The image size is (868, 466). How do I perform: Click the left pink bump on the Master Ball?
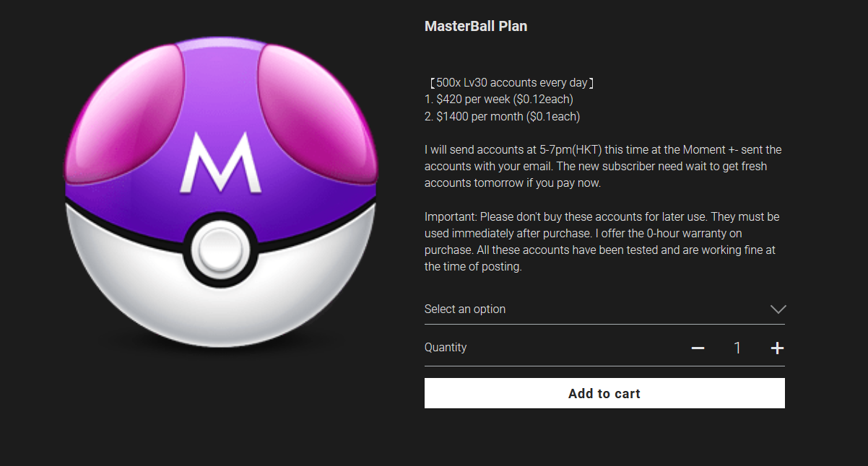click(121, 114)
